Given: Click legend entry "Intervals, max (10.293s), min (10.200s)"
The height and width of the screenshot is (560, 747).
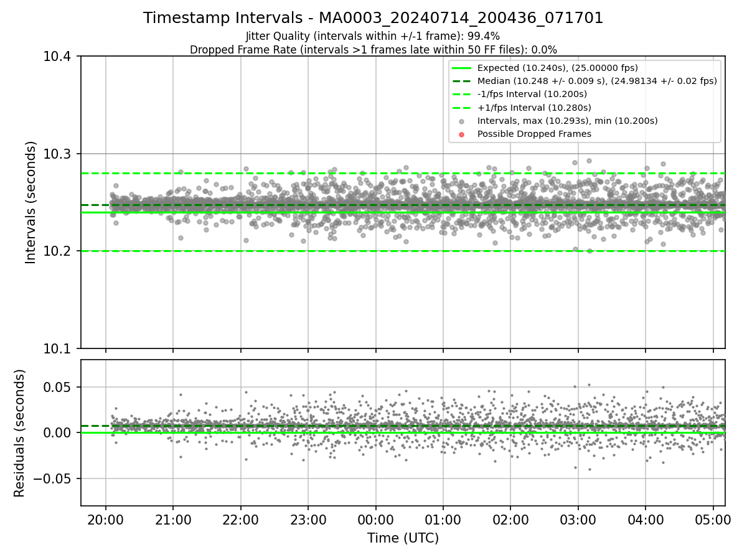Looking at the screenshot, I should (568, 121).
